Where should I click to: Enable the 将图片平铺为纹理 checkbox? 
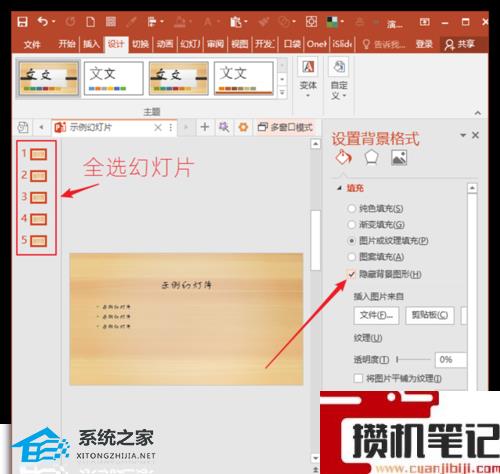pyautogui.click(x=358, y=378)
